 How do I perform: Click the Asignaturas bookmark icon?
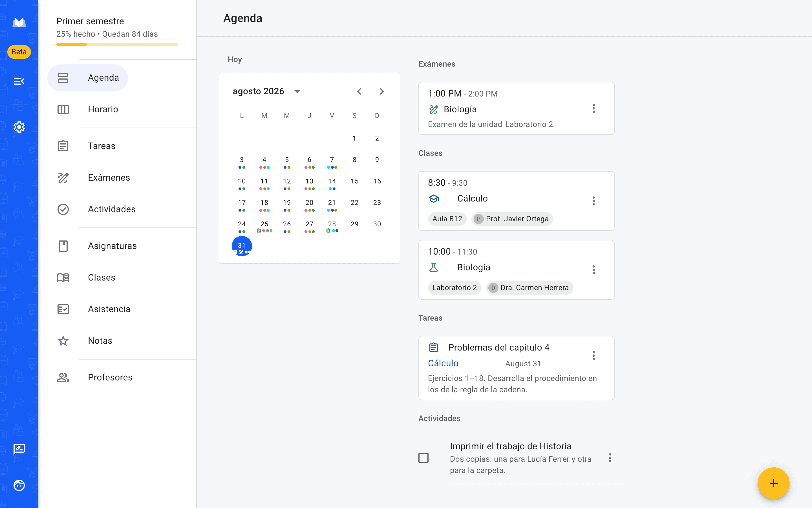tap(63, 246)
